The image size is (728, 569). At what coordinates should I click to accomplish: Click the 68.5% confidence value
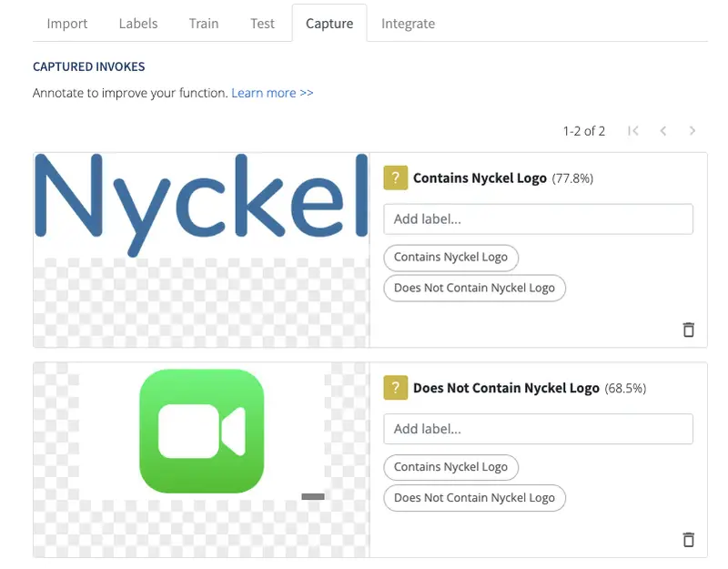pyautogui.click(x=625, y=389)
